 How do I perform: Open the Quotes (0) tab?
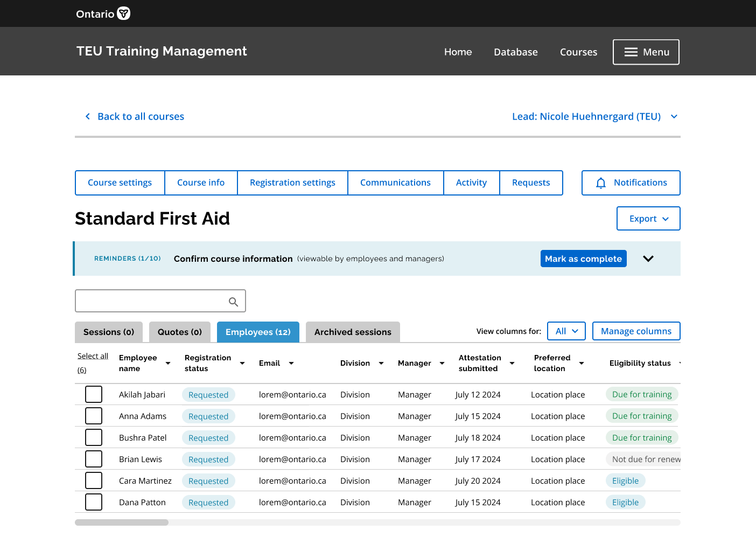coord(180,332)
